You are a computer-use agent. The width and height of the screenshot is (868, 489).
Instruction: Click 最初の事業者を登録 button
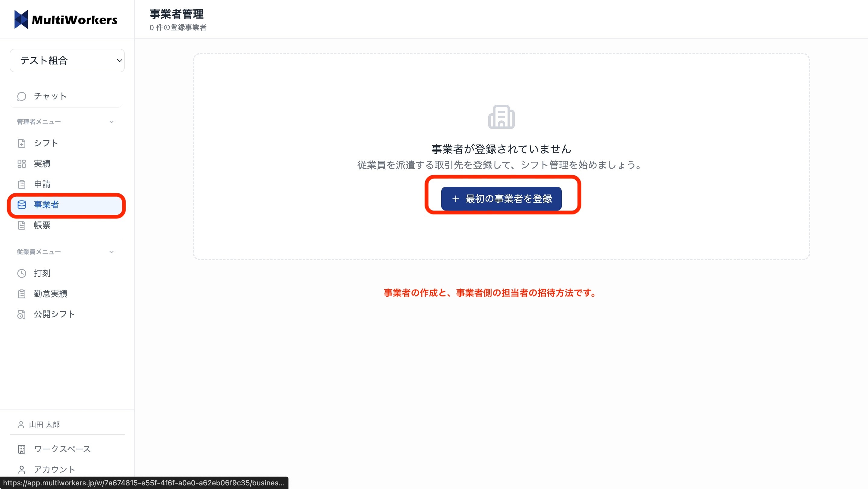pyautogui.click(x=502, y=199)
